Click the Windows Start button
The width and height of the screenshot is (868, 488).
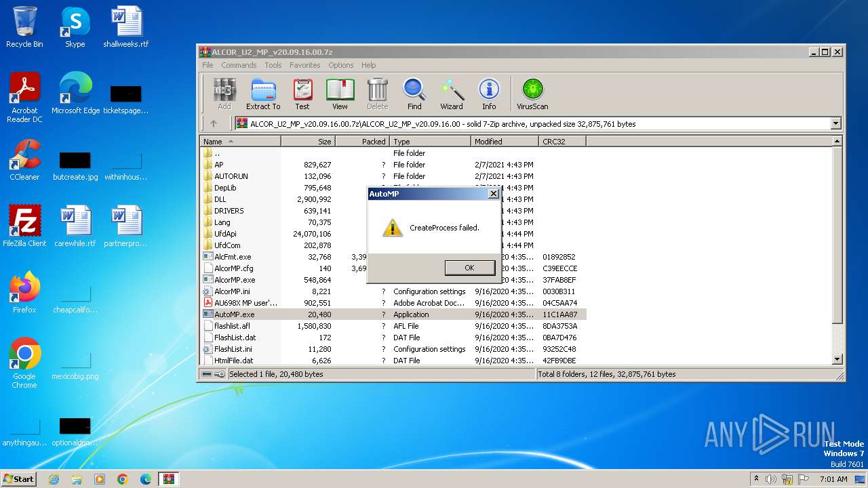click(18, 479)
